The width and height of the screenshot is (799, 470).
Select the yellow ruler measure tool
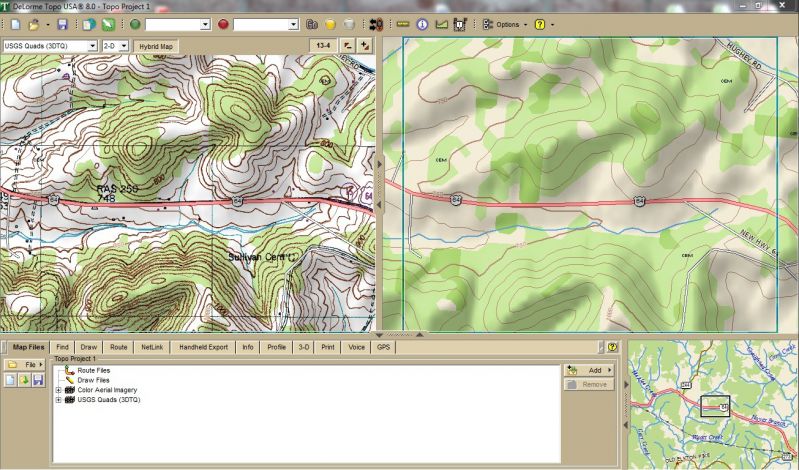pos(403,24)
